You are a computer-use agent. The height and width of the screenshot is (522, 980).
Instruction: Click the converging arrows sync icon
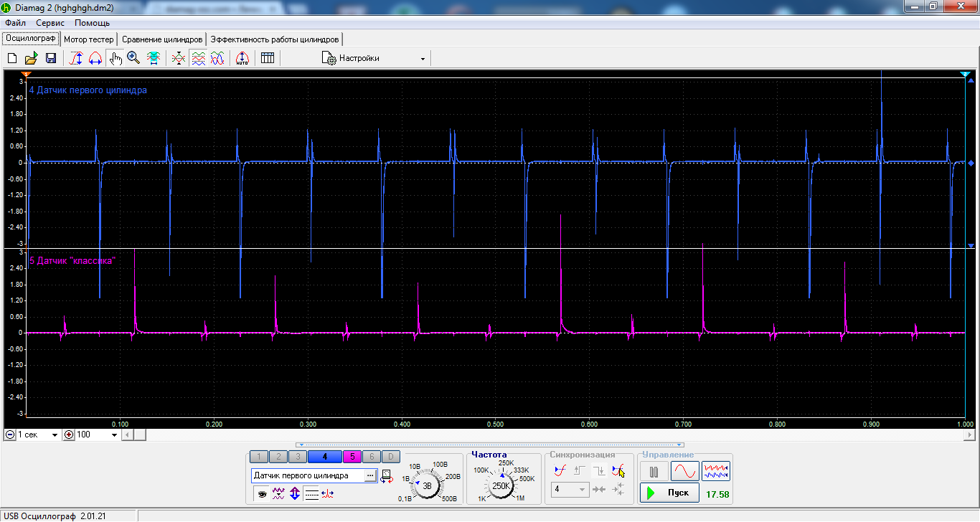pos(600,489)
